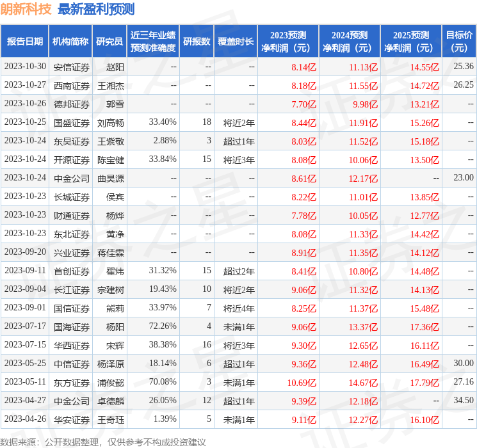The image size is (477, 448).
Task: Select the 兴业证券 cell
Action: (72, 253)
